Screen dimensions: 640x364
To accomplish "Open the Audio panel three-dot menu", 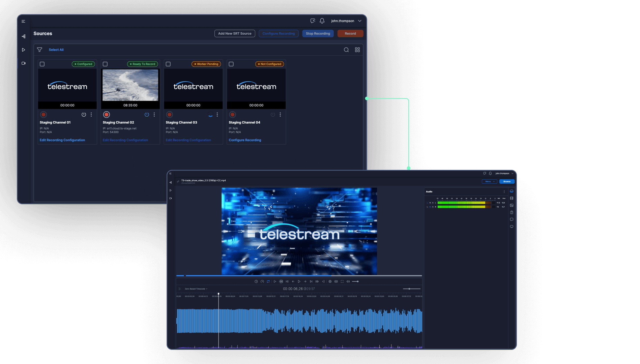I will pos(504,192).
